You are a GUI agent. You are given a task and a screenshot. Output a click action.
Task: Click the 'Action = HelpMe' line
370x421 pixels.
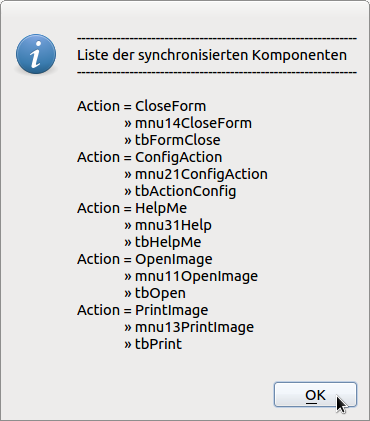pyautogui.click(x=132, y=208)
